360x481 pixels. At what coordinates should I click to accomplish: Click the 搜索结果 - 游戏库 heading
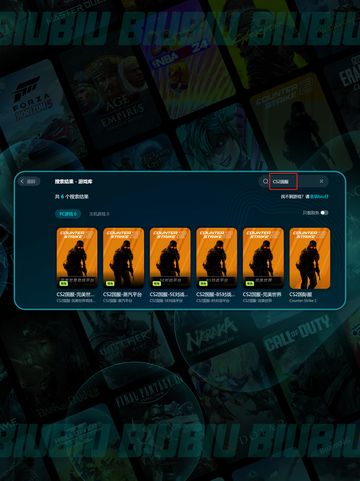click(x=74, y=181)
